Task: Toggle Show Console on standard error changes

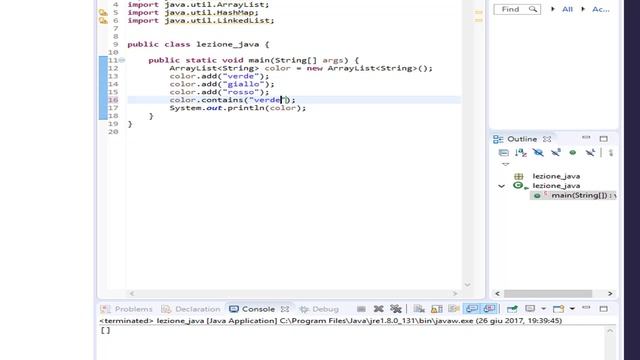Action: [x=489, y=309]
